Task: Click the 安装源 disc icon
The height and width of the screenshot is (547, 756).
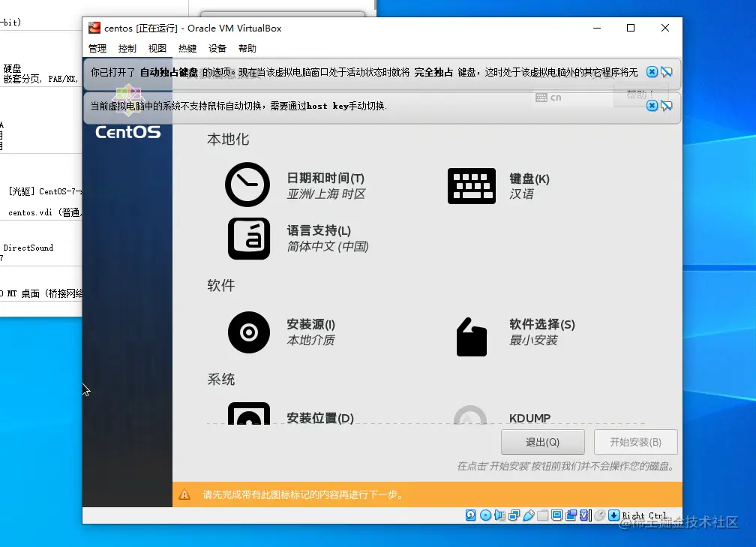Action: (249, 332)
